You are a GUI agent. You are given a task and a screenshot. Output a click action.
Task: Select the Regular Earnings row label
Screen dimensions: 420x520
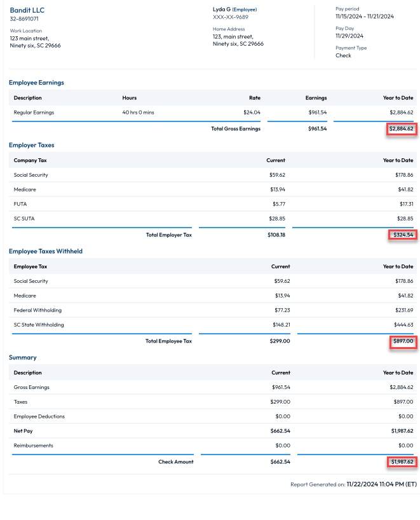(34, 113)
